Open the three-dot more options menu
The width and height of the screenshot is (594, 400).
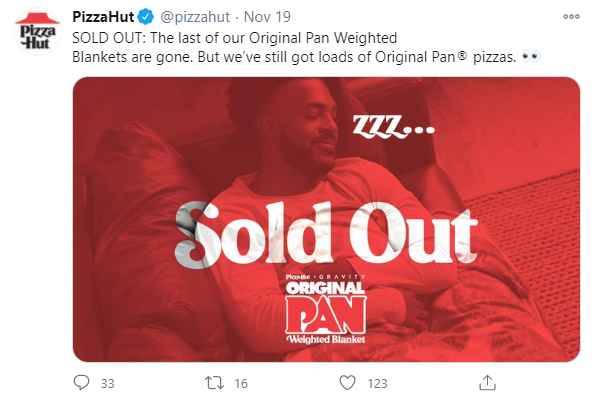[x=571, y=17]
